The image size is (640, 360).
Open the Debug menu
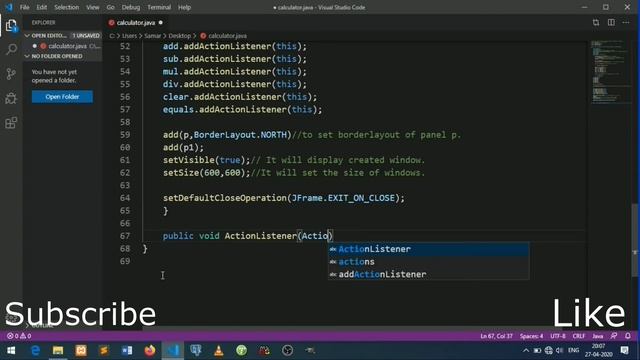coord(131,7)
